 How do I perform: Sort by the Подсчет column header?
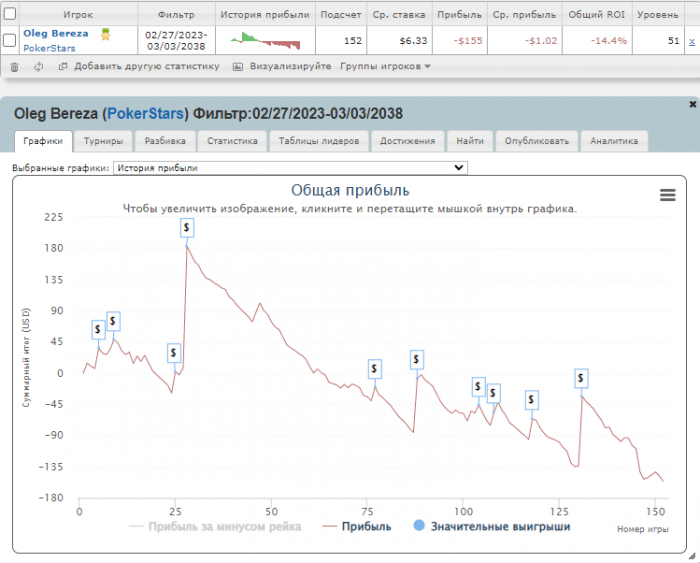point(341,15)
